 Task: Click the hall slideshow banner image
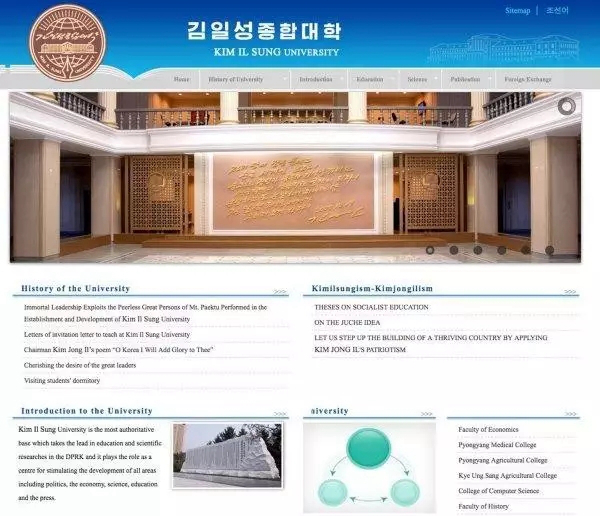[x=295, y=177]
